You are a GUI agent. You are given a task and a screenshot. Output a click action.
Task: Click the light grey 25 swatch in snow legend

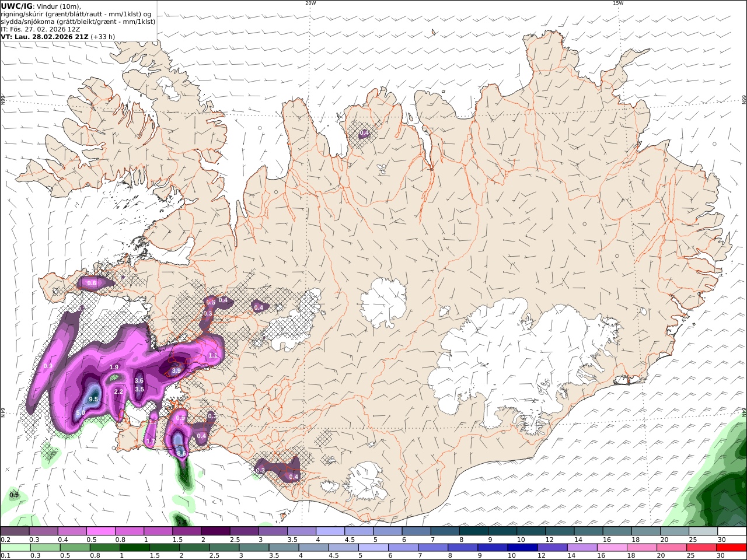click(703, 531)
